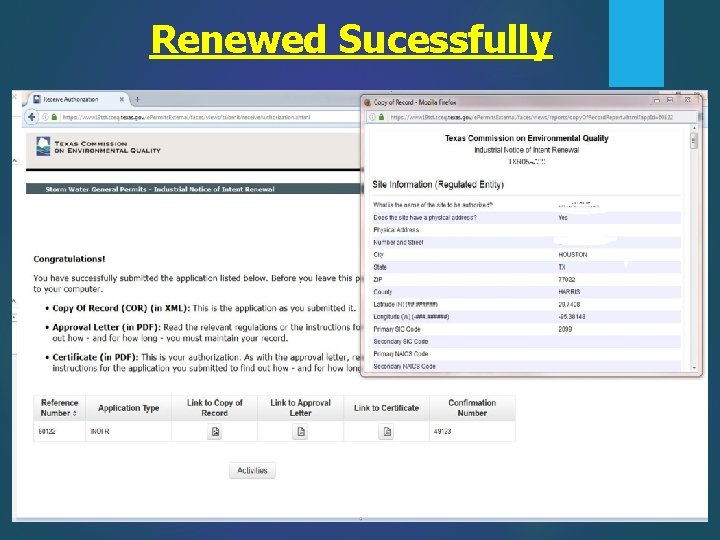The height and width of the screenshot is (540, 720).
Task: Click the Copy of Record popup address bar
Action: click(531, 118)
